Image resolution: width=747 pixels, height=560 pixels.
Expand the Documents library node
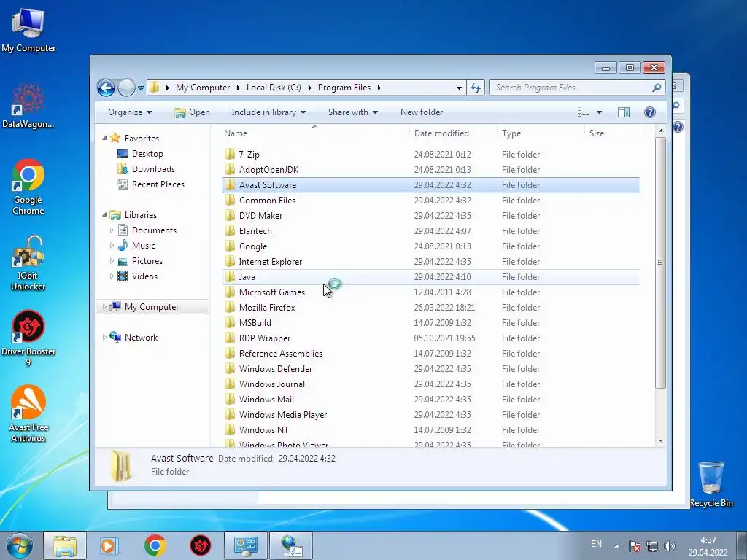[x=112, y=230]
